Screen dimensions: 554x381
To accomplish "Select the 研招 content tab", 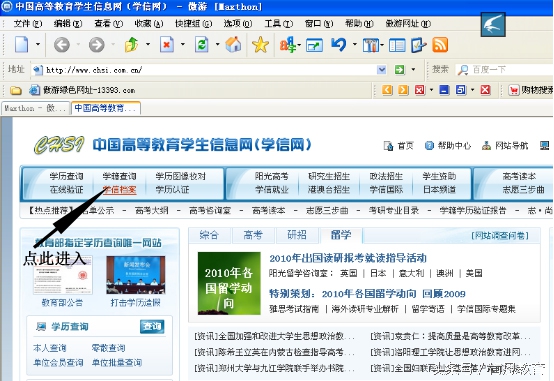I will pyautogui.click(x=297, y=235).
